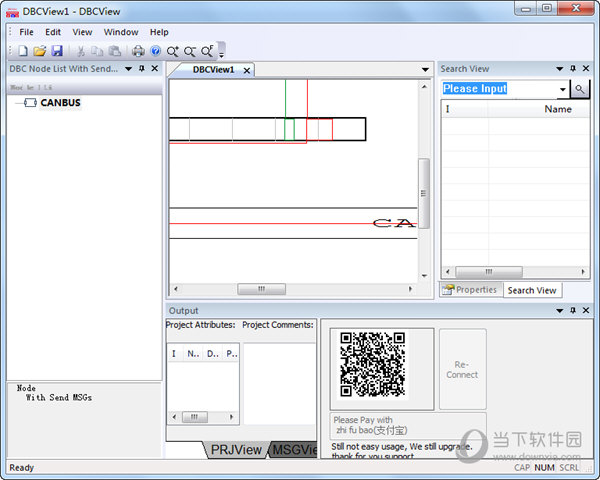Image resolution: width=600 pixels, height=480 pixels.
Task: Click the I column header in Search View
Action: click(465, 109)
